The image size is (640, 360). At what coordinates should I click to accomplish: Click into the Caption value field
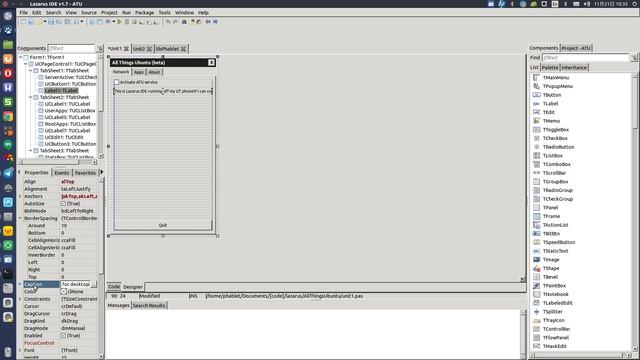tap(76, 284)
